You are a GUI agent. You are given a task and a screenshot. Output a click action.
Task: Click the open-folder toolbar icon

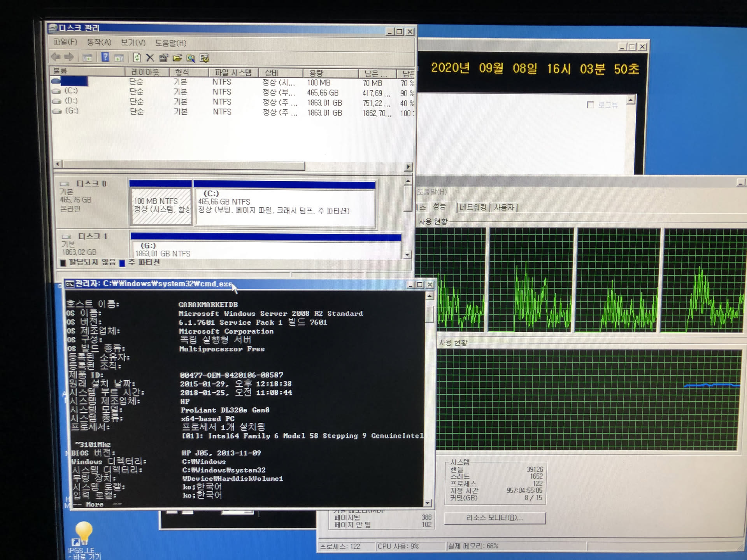click(x=177, y=58)
